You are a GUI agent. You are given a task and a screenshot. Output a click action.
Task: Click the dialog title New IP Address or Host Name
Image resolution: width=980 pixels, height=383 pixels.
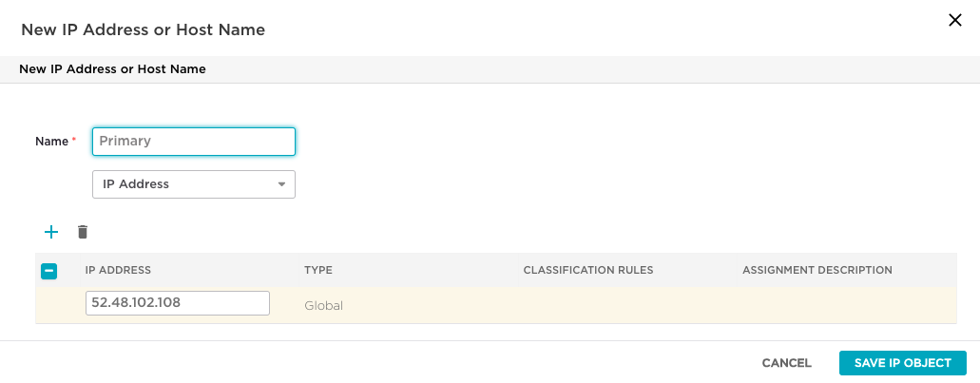coord(144,29)
